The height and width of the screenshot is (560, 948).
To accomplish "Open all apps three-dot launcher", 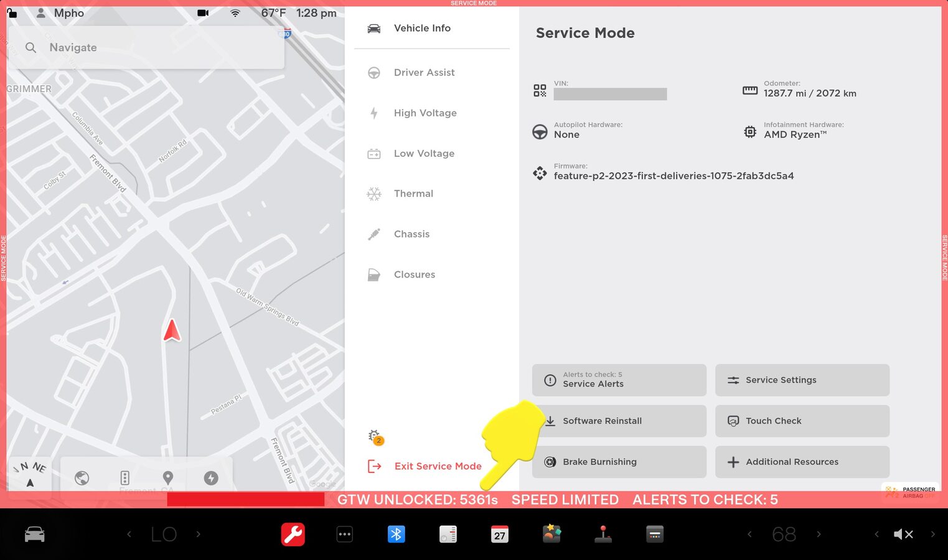I will click(x=344, y=534).
